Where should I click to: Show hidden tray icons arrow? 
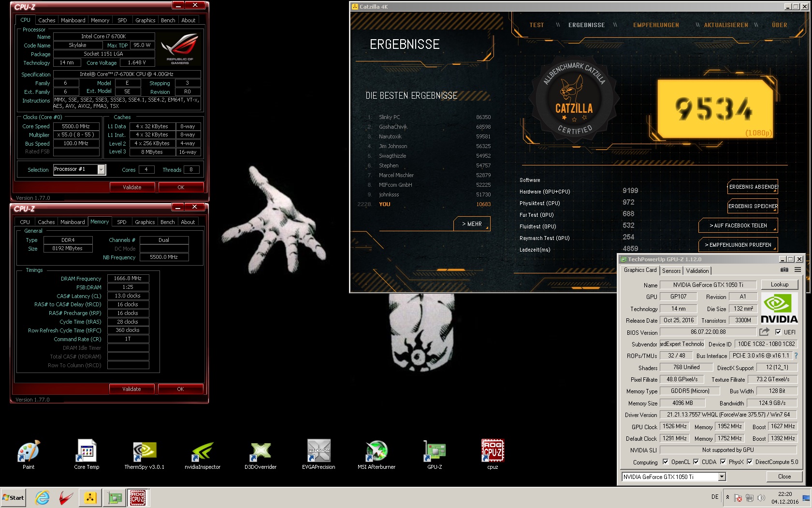(x=727, y=497)
